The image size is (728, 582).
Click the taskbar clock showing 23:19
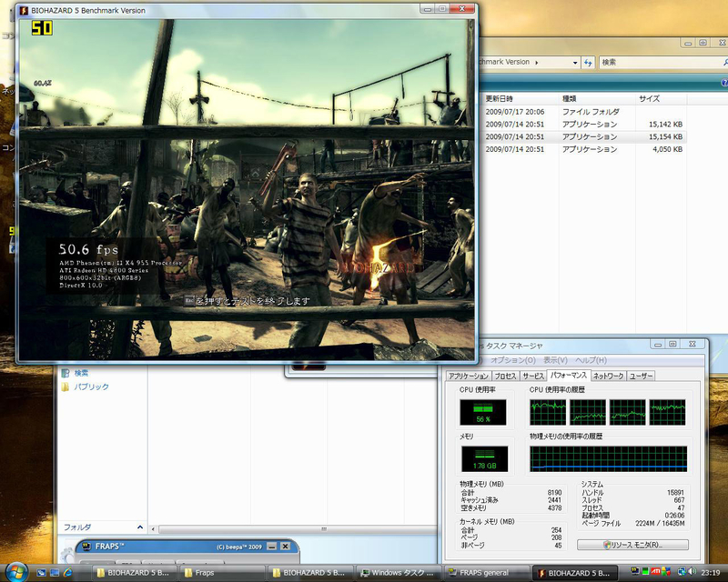(x=711, y=572)
